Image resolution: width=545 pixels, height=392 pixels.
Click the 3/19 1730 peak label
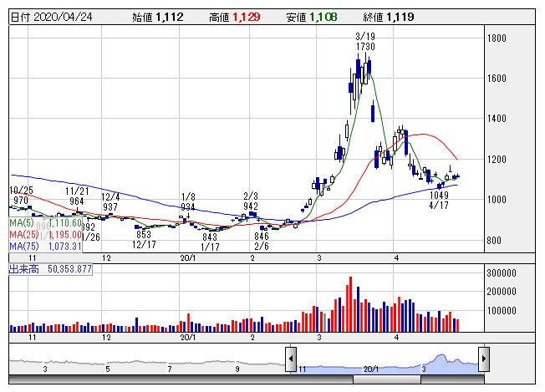364,42
